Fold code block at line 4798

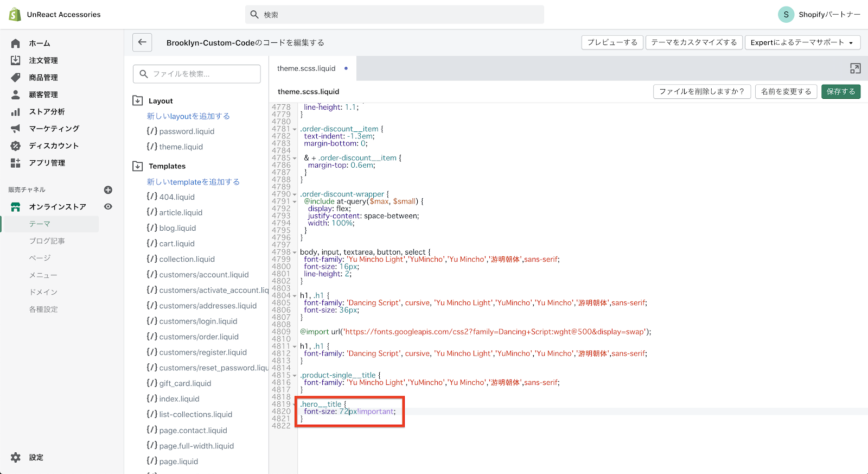295,252
